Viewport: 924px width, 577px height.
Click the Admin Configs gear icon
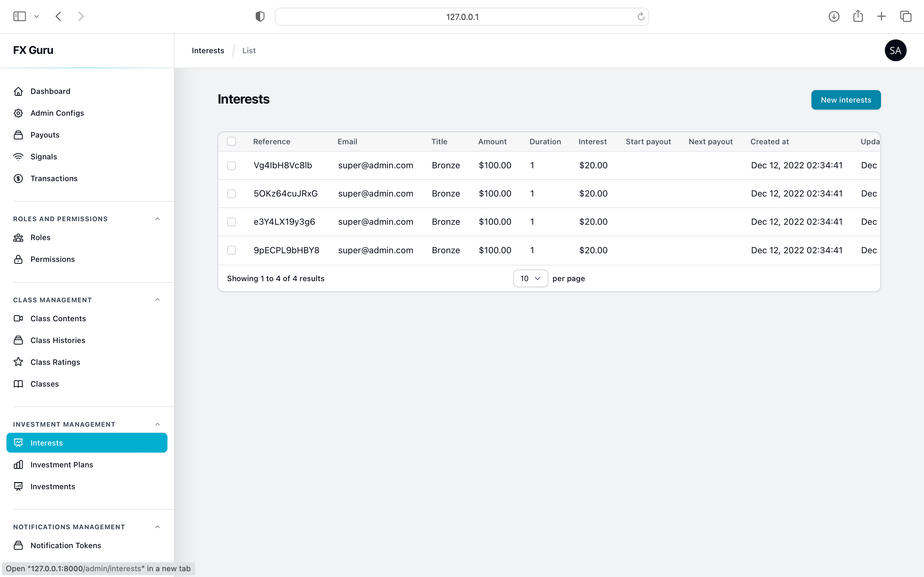pyautogui.click(x=18, y=113)
